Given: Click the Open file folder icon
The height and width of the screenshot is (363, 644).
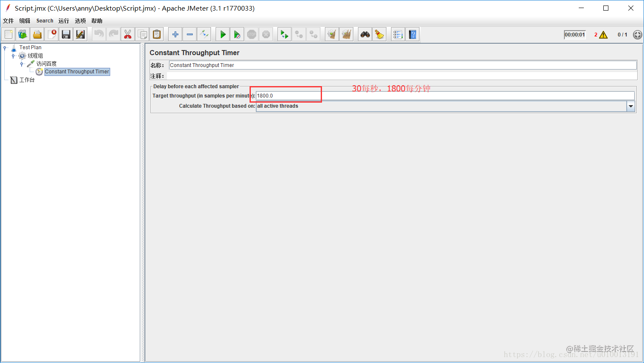Looking at the screenshot, I should 37,34.
